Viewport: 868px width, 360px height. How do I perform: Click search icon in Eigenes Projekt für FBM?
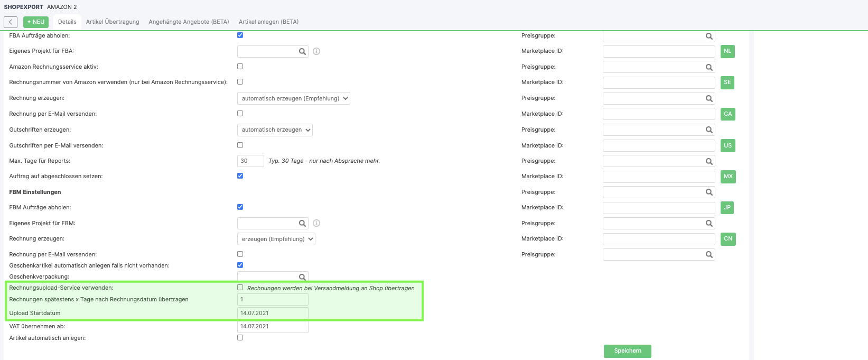click(x=302, y=224)
